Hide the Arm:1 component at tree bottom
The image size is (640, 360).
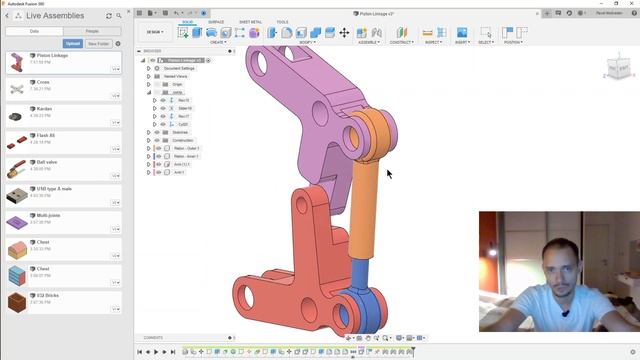point(159,172)
